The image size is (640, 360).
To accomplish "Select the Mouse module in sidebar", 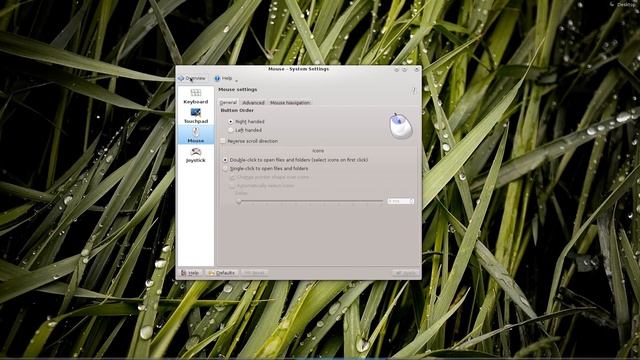I will pyautogui.click(x=196, y=135).
